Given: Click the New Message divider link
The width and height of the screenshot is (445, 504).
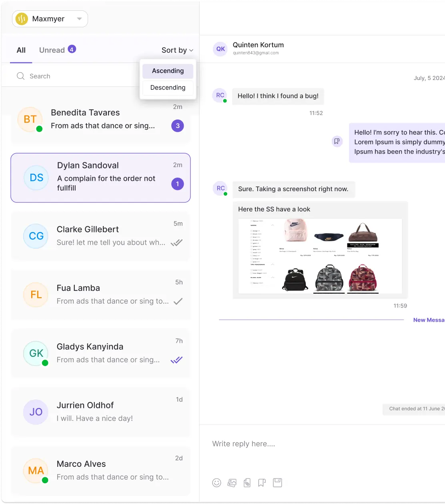Looking at the screenshot, I should tap(429, 320).
